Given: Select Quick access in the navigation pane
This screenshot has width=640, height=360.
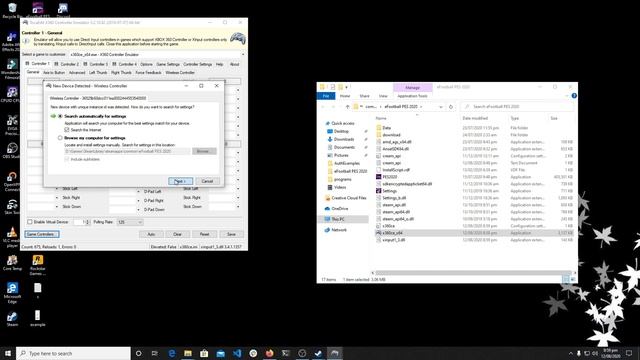Looking at the screenshot, I should coord(342,123).
